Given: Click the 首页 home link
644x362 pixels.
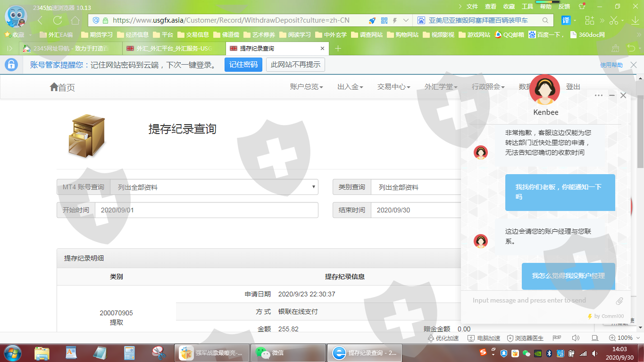Looking at the screenshot, I should point(62,87).
